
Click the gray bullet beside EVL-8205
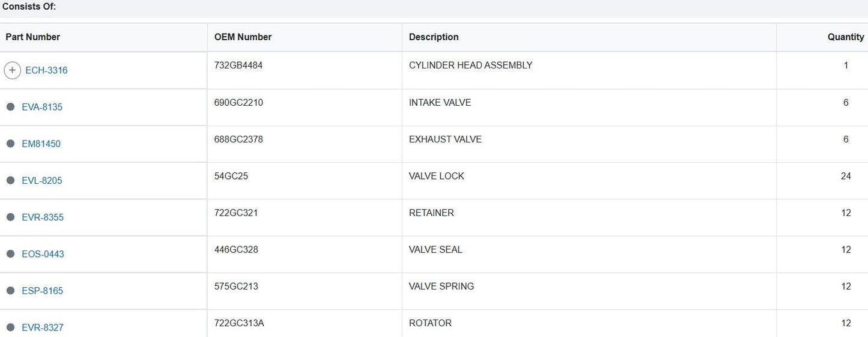(10, 180)
